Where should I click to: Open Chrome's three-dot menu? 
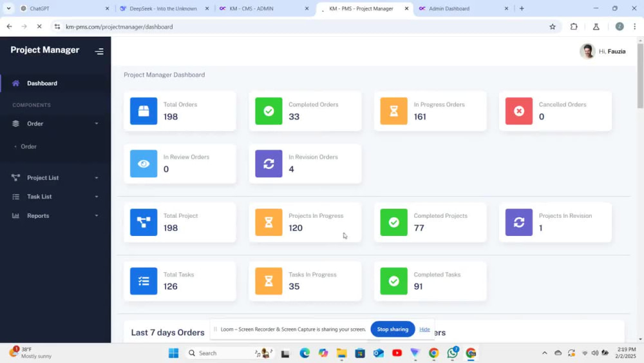coord(634,26)
